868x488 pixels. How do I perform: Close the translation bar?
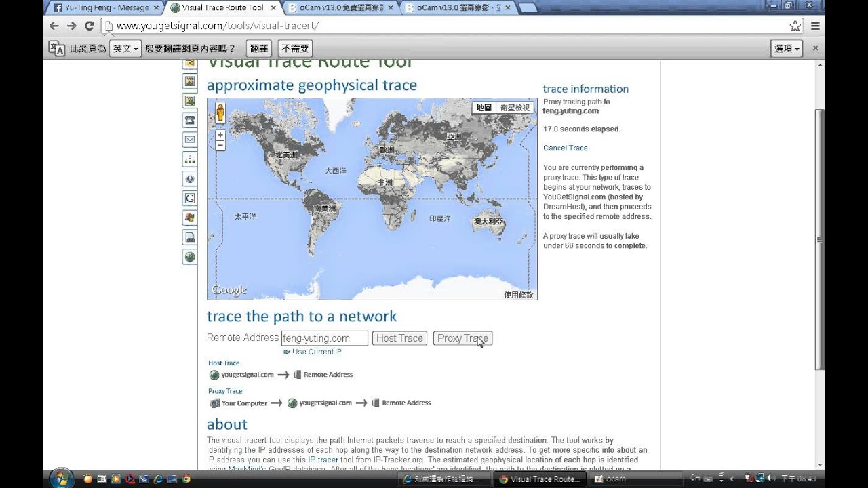pos(815,48)
